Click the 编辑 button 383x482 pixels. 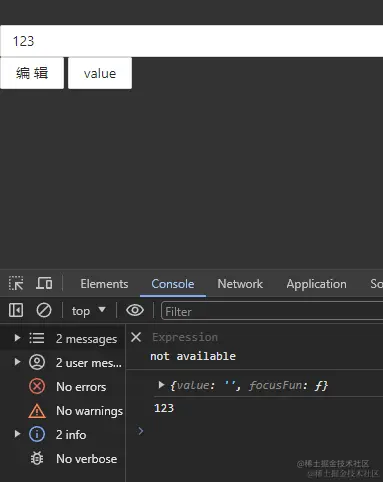(x=32, y=73)
